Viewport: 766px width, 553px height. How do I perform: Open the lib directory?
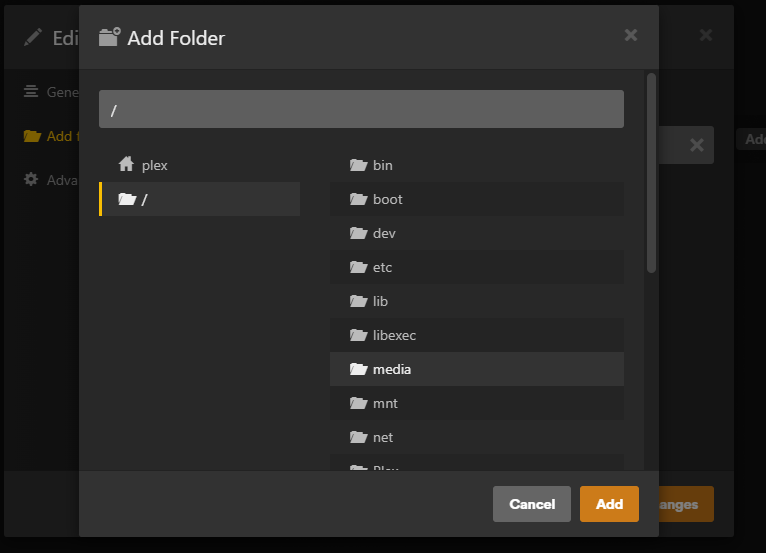[380, 301]
